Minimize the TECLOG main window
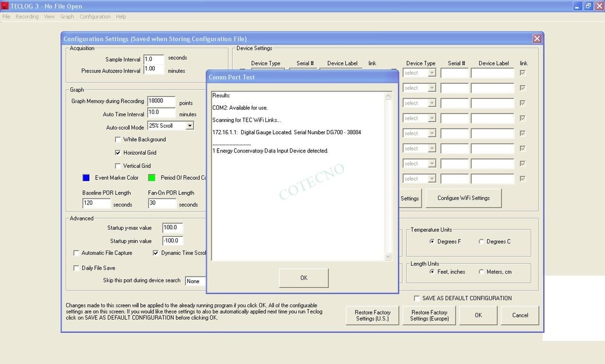This screenshot has height=364, width=605. [x=578, y=6]
